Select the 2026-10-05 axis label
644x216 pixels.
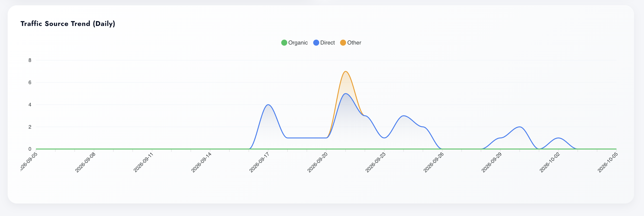coord(607,162)
